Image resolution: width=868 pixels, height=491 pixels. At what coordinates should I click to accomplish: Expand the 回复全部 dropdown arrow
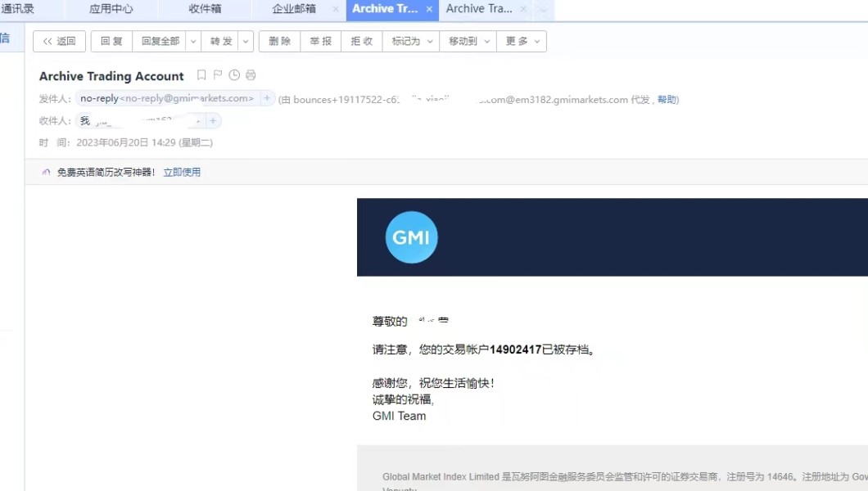[x=193, y=42]
